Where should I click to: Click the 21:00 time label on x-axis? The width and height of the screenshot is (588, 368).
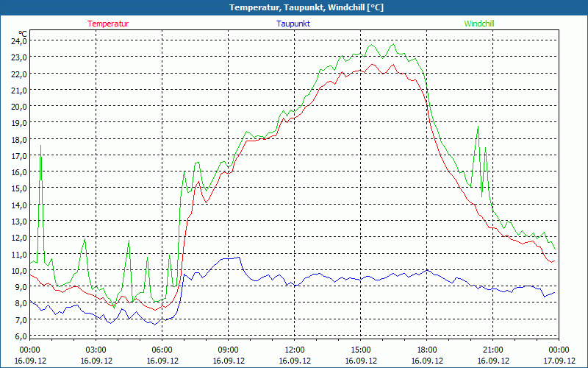(x=492, y=350)
